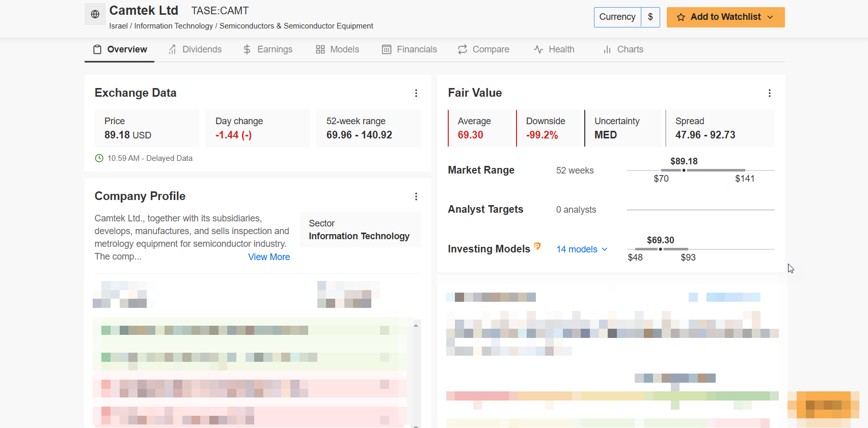The image size is (868, 428).
Task: Click the scroll up arrow in the list
Action: [416, 325]
